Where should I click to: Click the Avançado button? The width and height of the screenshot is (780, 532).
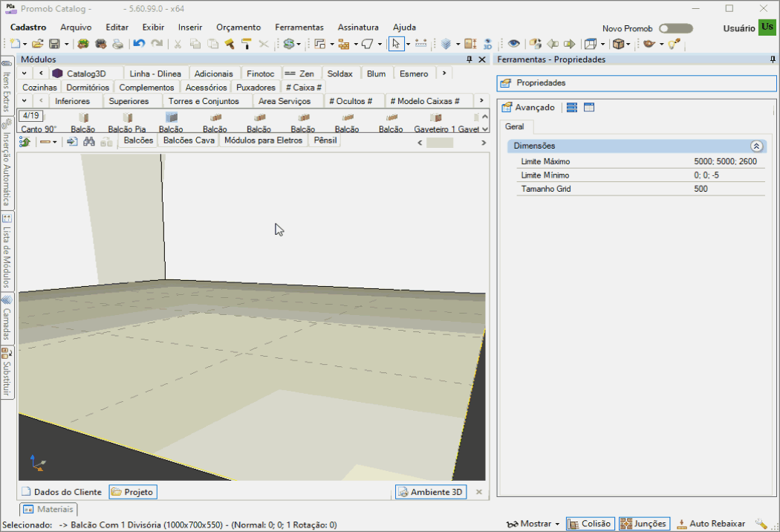pos(528,107)
